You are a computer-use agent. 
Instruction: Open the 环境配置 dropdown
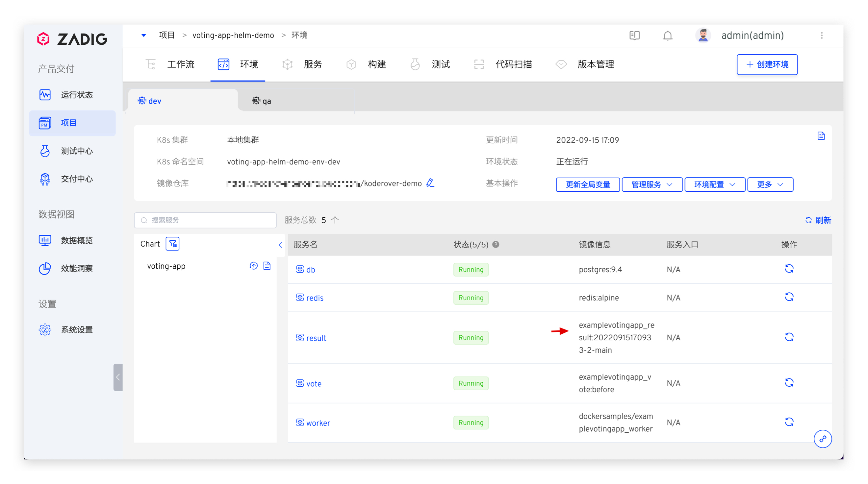714,184
